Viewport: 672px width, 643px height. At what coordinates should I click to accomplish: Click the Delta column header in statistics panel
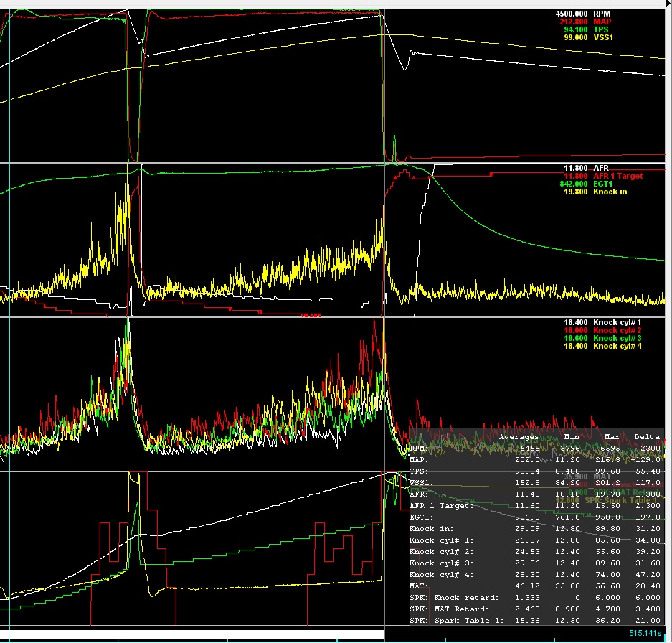pyautogui.click(x=647, y=436)
